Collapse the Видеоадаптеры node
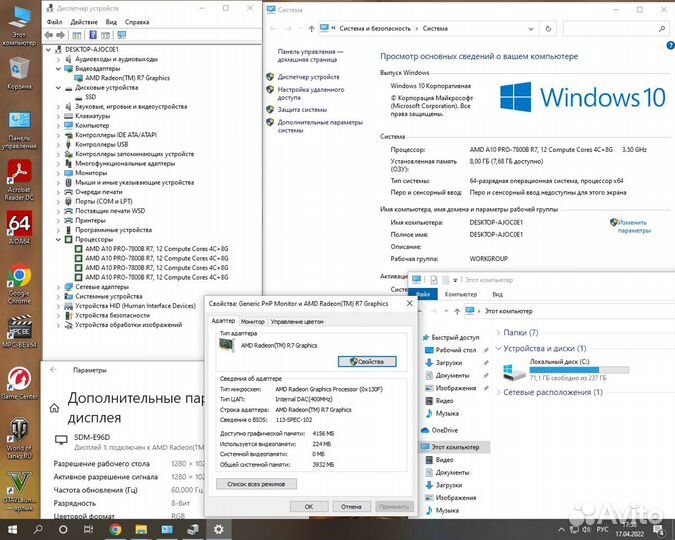The image size is (675, 540). pos(58,69)
